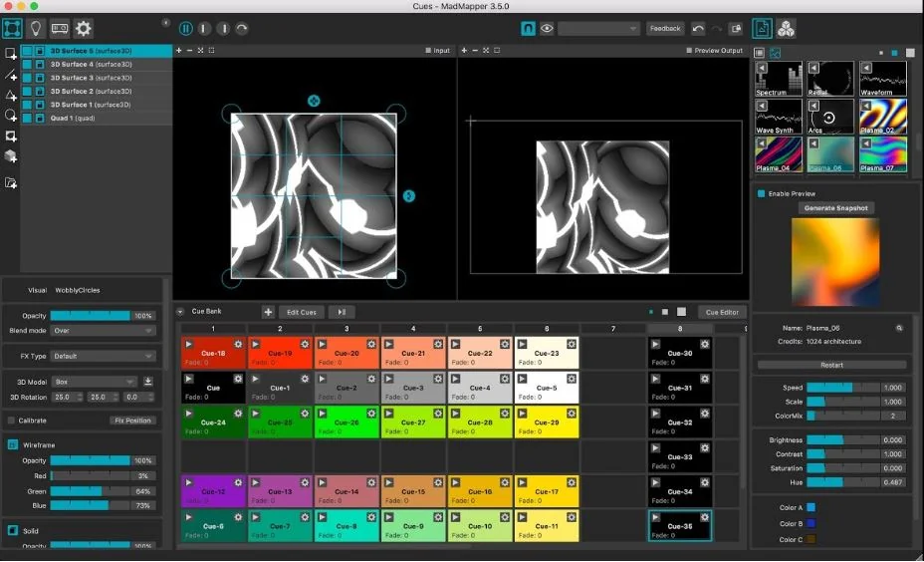Click the output lock icon beside redo
924x562 pixels.
coord(736,28)
